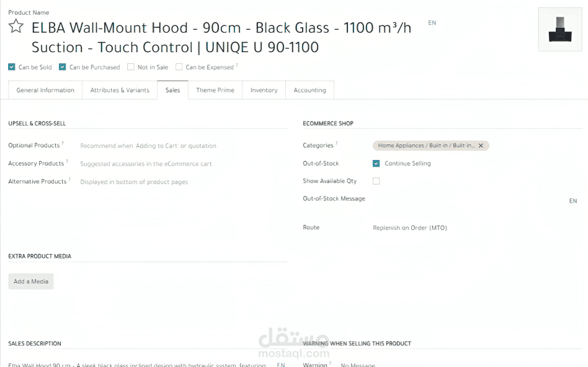The height and width of the screenshot is (367, 588).
Task: Uncheck the Can be Purchased checkbox
Action: 63,67
